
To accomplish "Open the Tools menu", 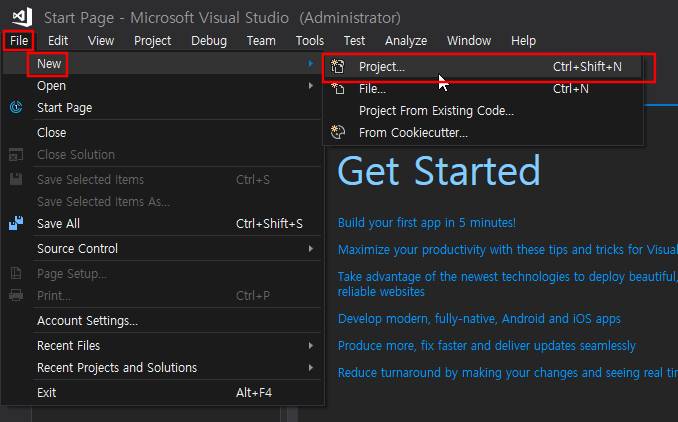I will [x=309, y=41].
